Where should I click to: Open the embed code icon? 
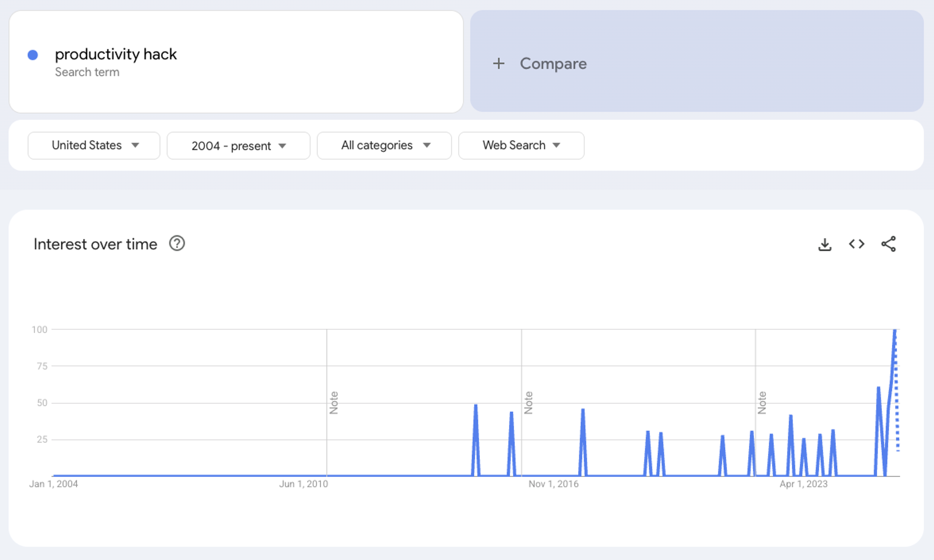click(856, 244)
